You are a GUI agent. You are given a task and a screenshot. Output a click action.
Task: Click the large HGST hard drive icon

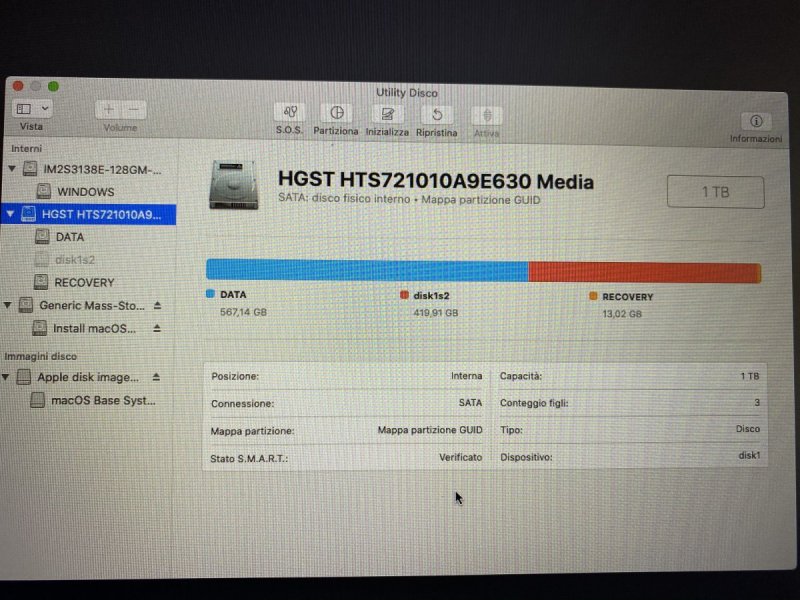(234, 185)
